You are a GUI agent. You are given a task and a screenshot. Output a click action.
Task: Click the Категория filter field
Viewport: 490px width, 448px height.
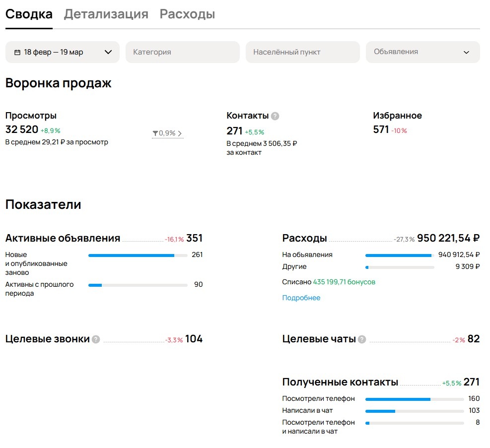[x=183, y=52]
